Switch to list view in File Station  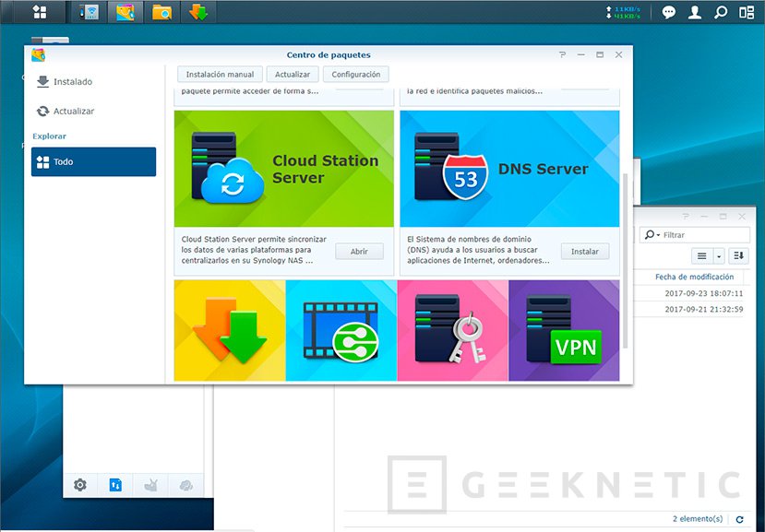click(701, 256)
